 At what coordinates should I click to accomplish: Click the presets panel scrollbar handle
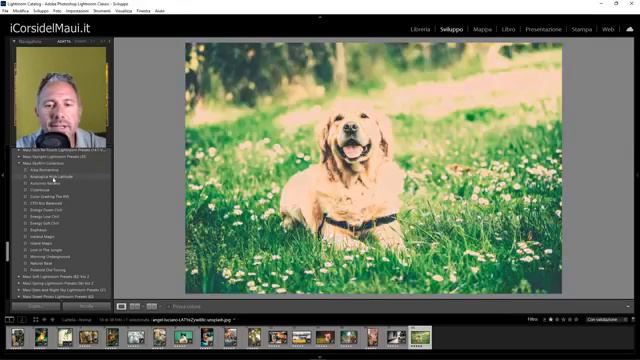7,251
